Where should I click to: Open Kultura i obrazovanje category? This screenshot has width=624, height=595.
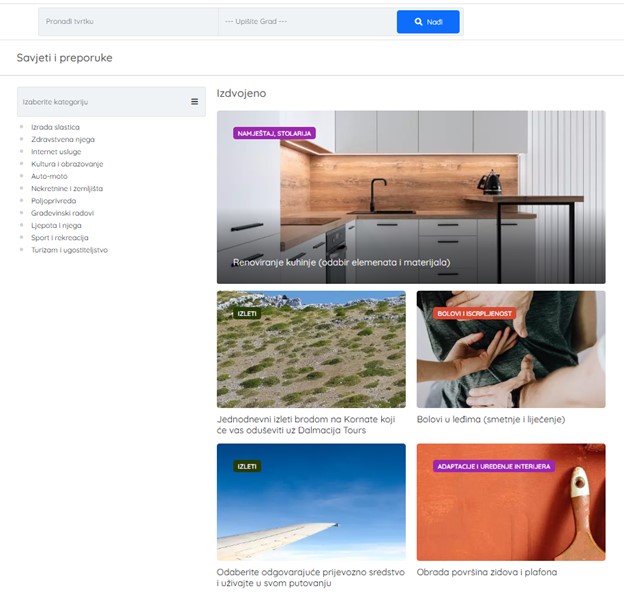click(67, 164)
